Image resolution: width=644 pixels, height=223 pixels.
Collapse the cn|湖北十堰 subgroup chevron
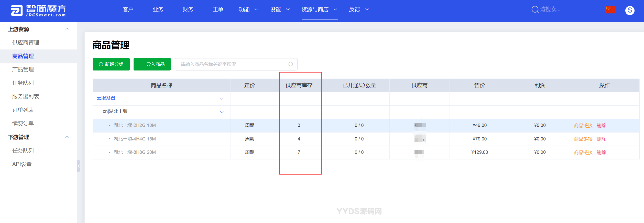click(x=222, y=112)
